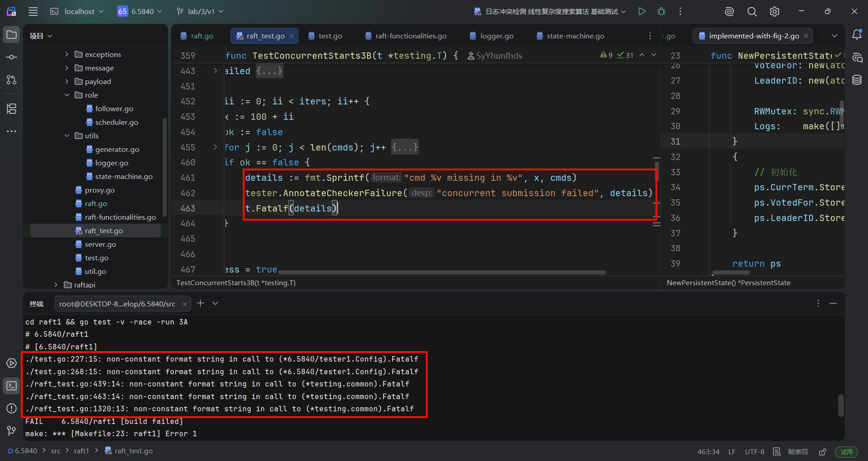The height and width of the screenshot is (461, 868).
Task: Open IDE settings gear icon
Action: pyautogui.click(x=774, y=12)
